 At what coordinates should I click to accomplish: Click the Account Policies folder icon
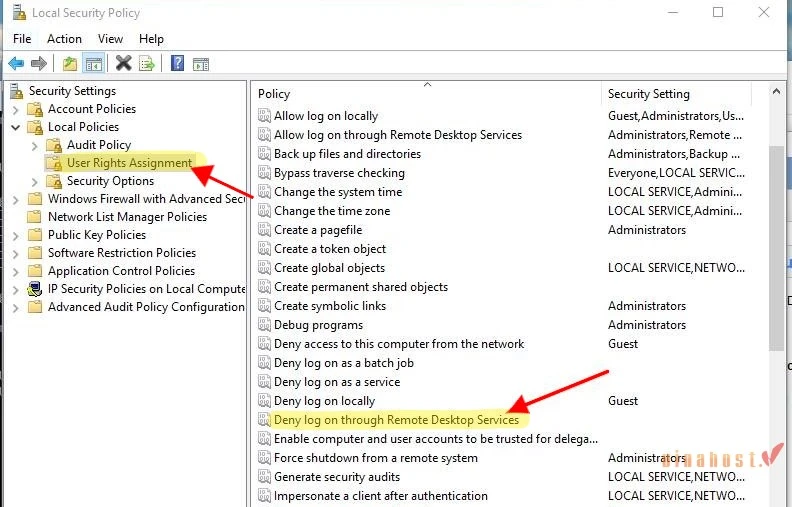click(x=35, y=109)
